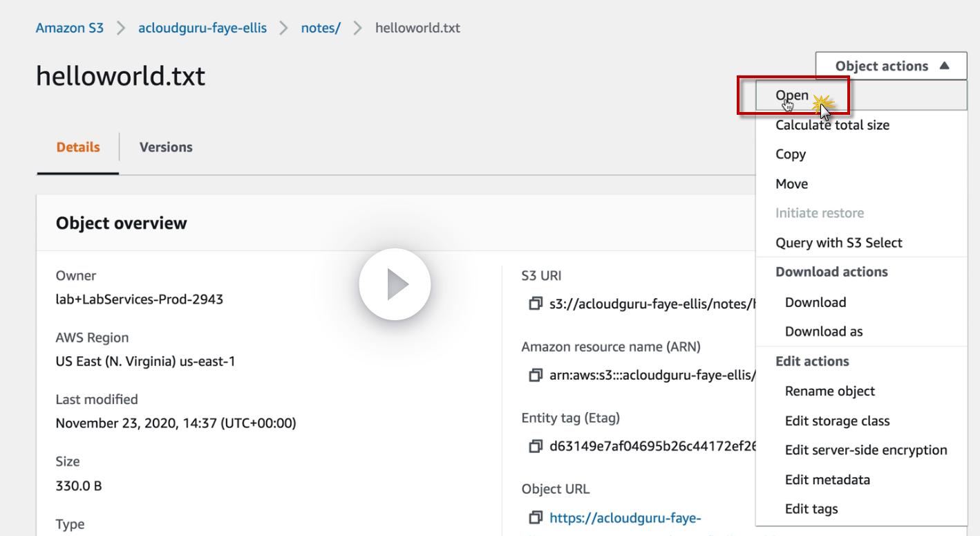Play the video overlay button

pyautogui.click(x=395, y=284)
